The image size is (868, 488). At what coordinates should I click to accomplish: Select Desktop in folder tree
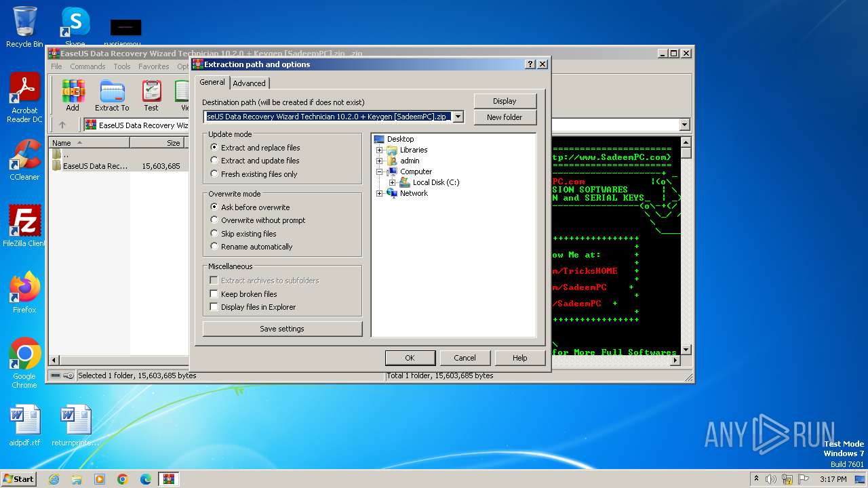[400, 139]
